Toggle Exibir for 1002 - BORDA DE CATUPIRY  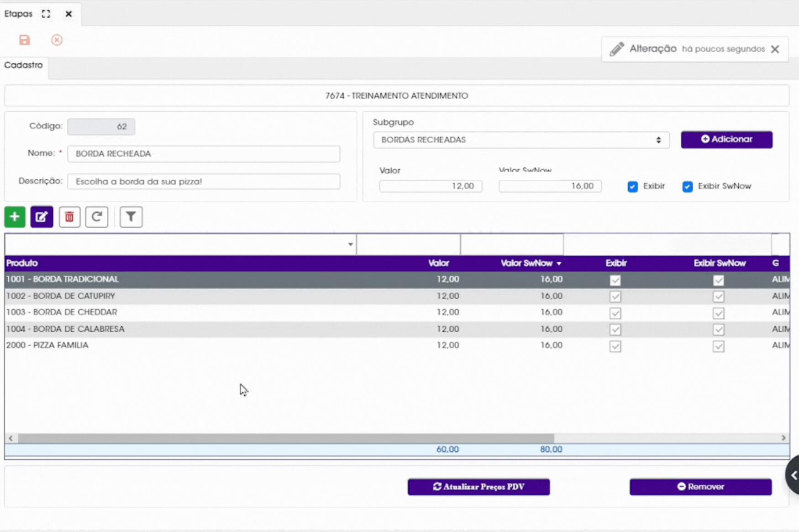(615, 297)
